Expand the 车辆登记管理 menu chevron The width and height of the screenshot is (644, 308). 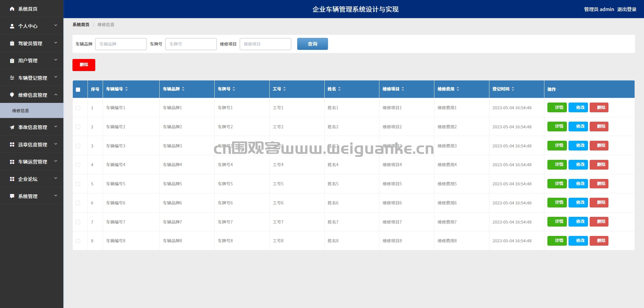(x=56, y=77)
